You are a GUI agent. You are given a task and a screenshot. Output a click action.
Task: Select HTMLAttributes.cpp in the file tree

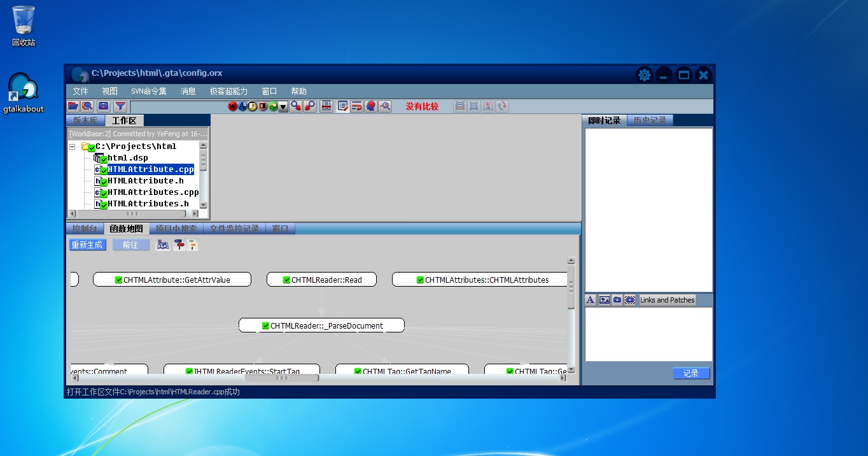153,192
